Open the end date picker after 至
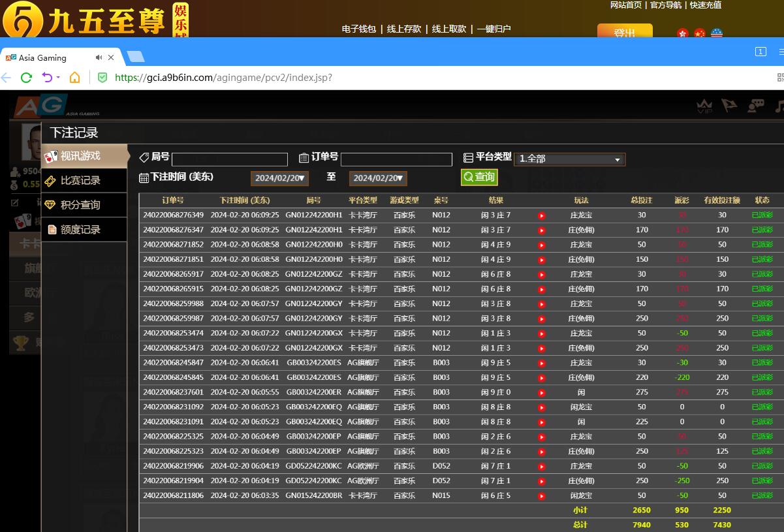Viewport: 784px width, 532px height. coord(378,178)
